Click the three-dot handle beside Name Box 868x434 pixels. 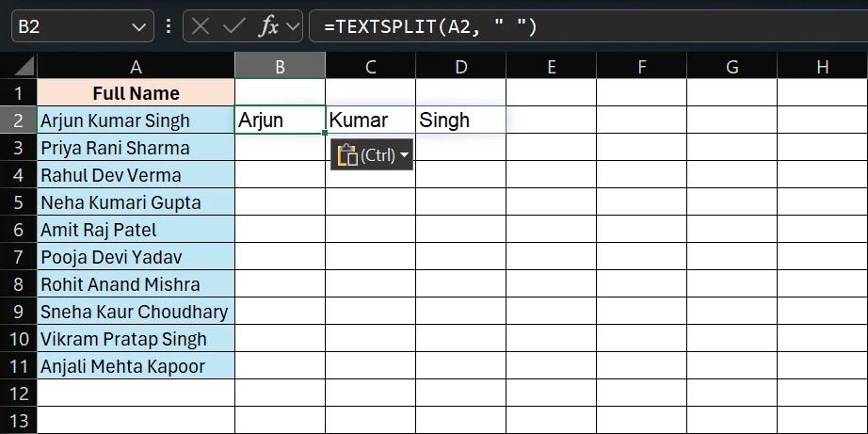169,26
